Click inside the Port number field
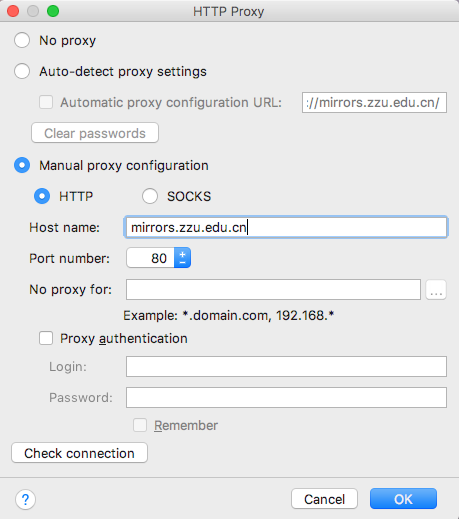459x519 pixels. [x=150, y=258]
